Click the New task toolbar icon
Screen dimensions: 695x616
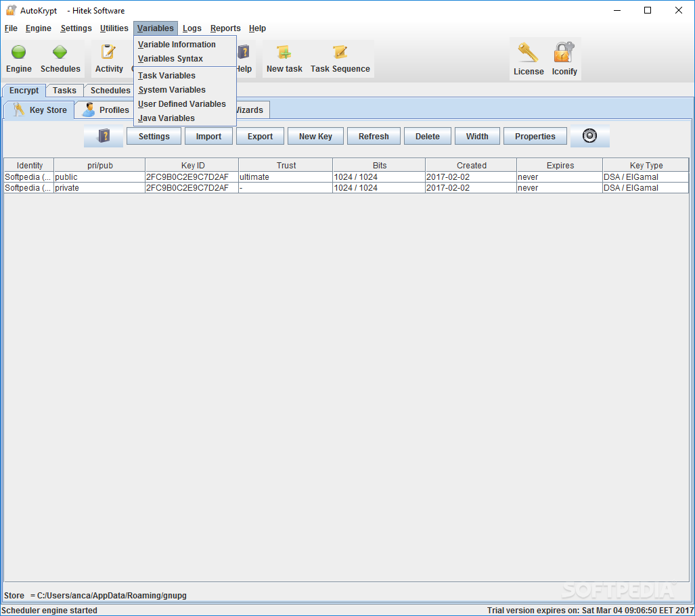click(x=284, y=52)
